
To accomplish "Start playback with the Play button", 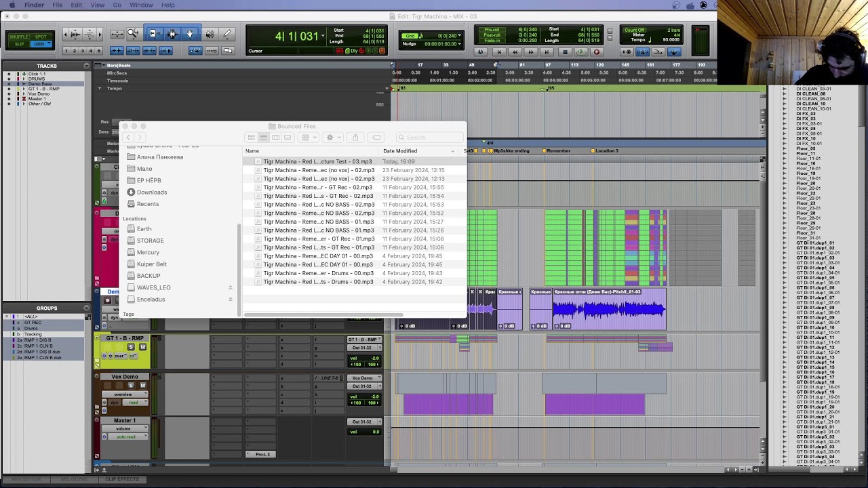I will pyautogui.click(x=580, y=52).
